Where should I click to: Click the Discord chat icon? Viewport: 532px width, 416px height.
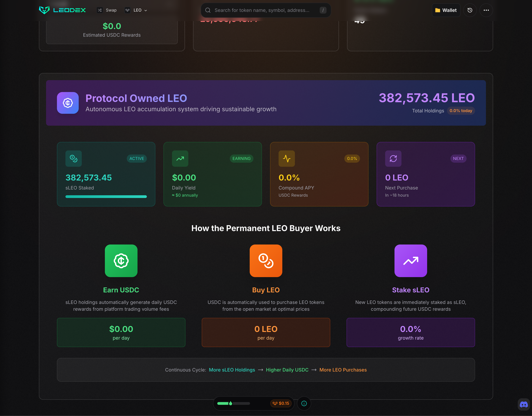click(524, 405)
